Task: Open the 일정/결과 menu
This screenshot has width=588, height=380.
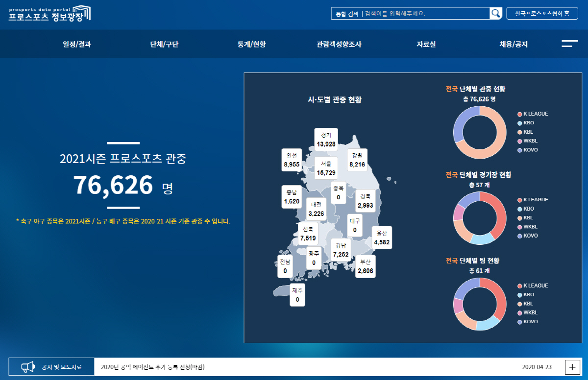Action: click(x=77, y=44)
